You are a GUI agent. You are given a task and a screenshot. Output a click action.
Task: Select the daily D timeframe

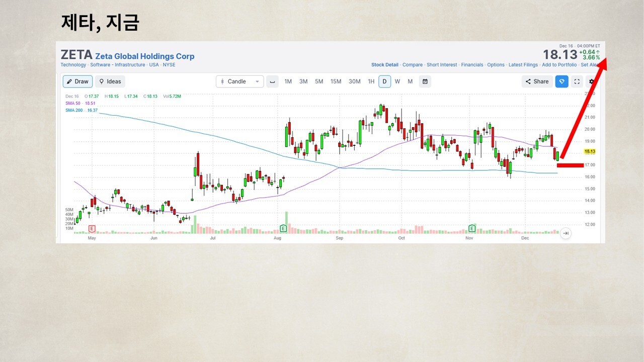click(x=385, y=81)
